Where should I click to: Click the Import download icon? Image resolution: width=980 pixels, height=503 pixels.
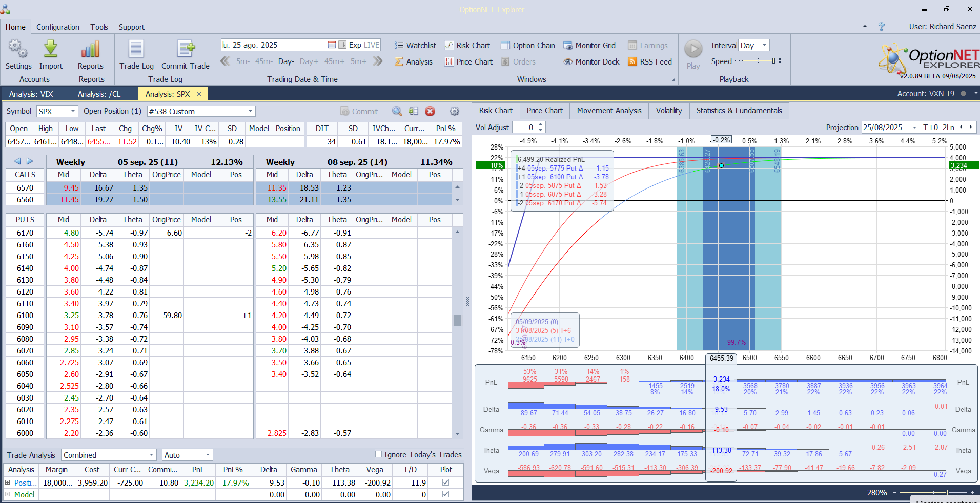51,50
